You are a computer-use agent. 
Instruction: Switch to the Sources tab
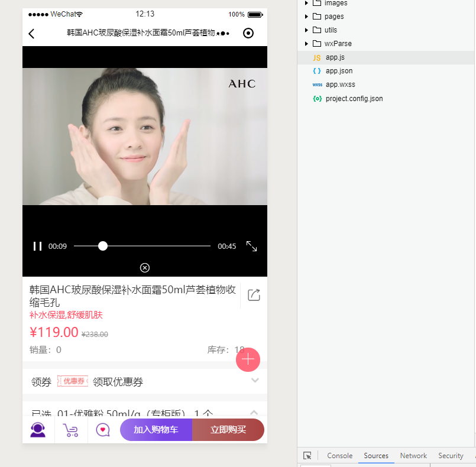(376, 455)
